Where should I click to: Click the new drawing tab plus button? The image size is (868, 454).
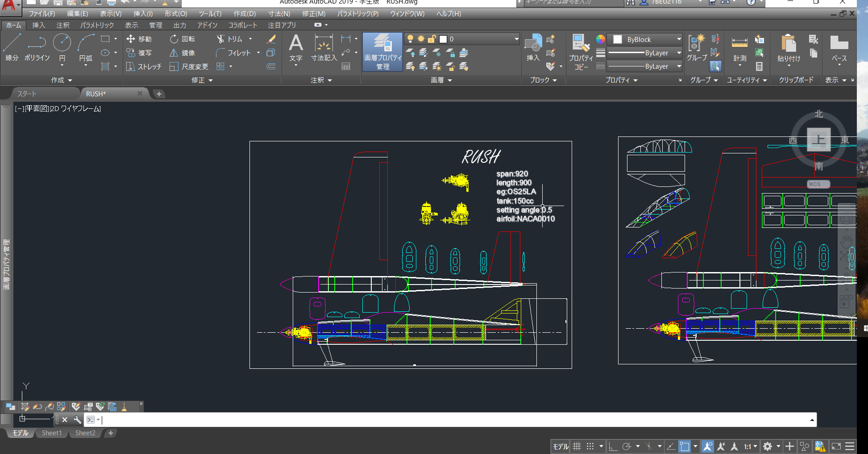point(159,94)
